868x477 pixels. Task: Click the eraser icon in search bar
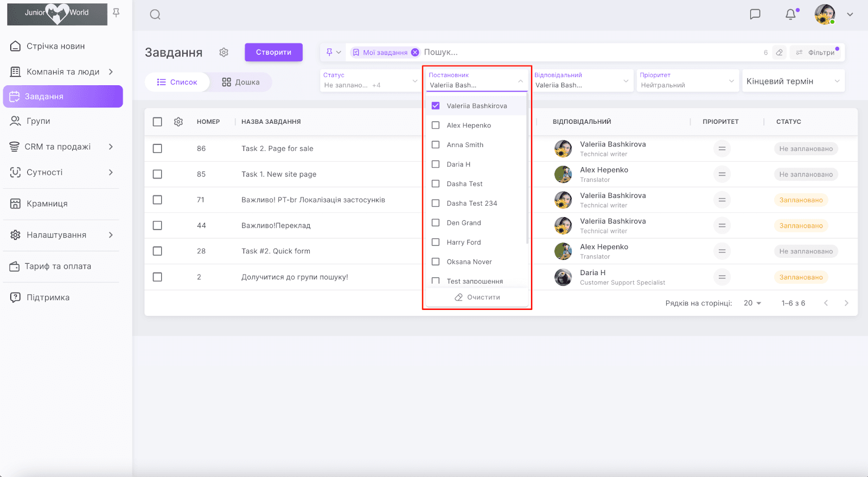[x=779, y=53]
